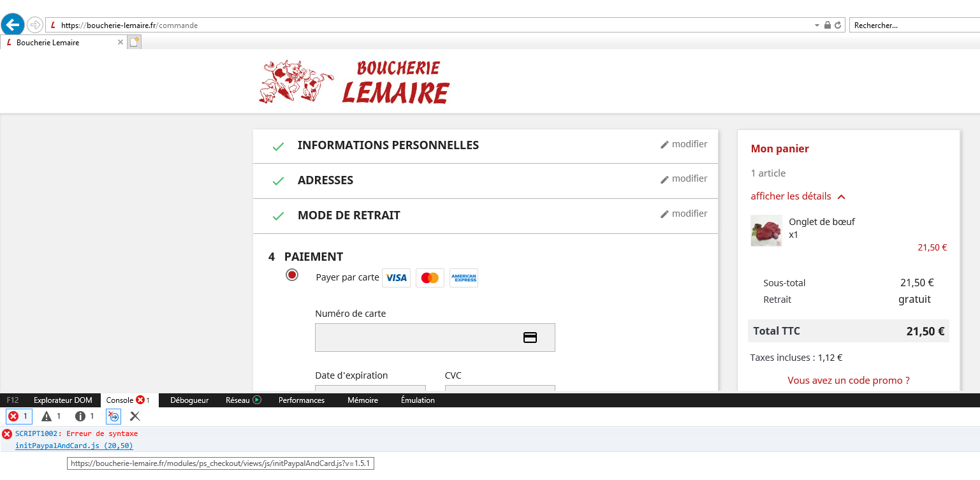This screenshot has height=480, width=980.
Task: Open the Adresses section header
Action: (x=325, y=180)
